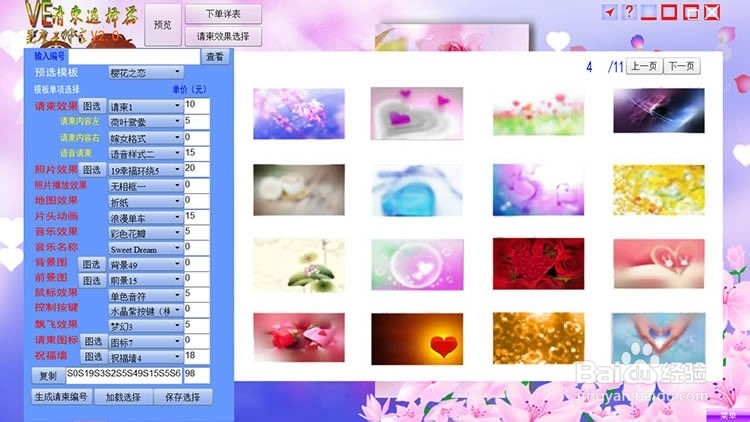Select the pink-green bubble with hearts thumbnail
Viewport: 750px width, 422px height.
coord(417,265)
